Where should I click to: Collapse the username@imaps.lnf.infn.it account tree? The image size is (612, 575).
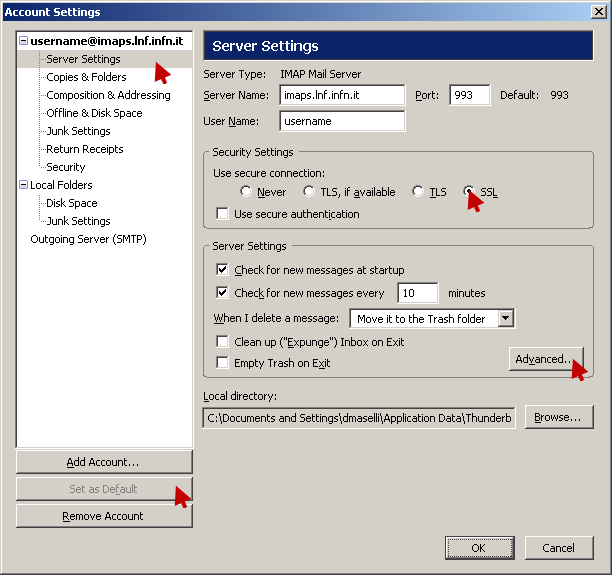(x=23, y=41)
